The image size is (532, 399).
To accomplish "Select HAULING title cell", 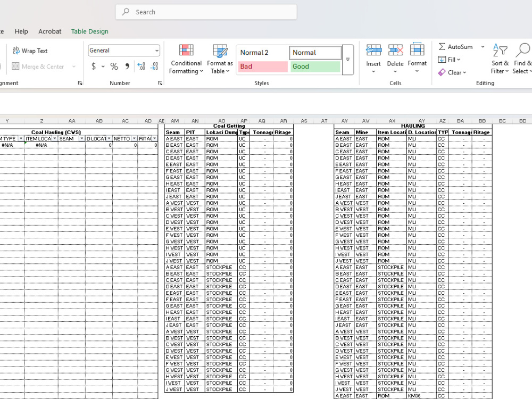I will pyautogui.click(x=413, y=126).
